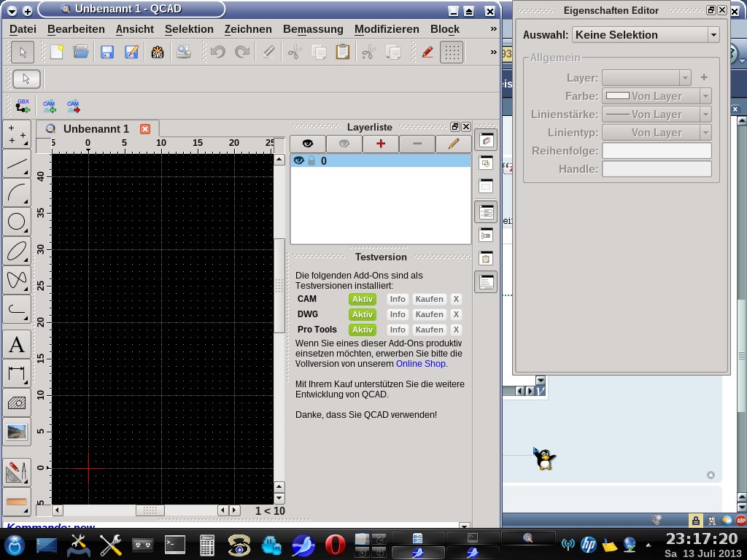Click the CAM red arrow icon
Image resolution: width=747 pixels, height=560 pixels.
pos(74,106)
